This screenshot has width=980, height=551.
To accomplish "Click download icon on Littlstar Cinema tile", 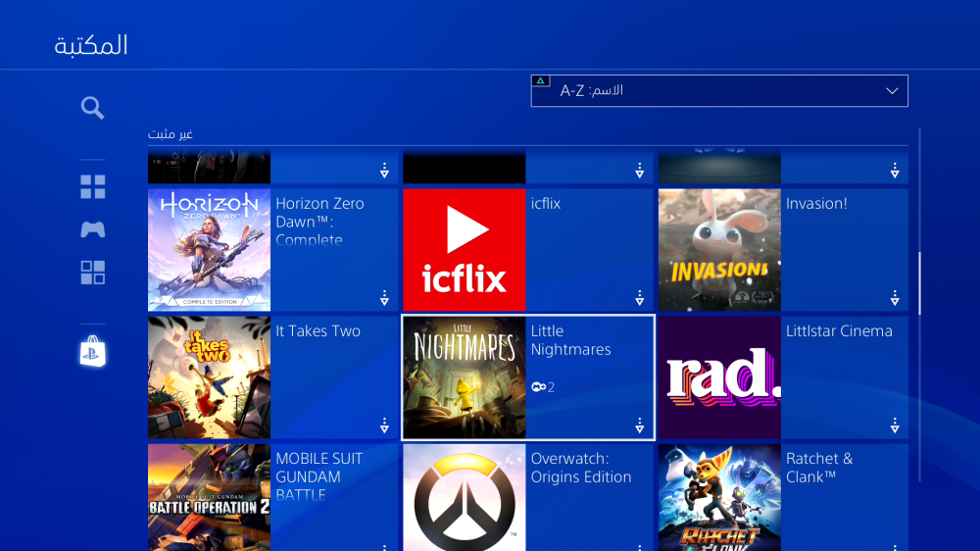I will [x=895, y=426].
